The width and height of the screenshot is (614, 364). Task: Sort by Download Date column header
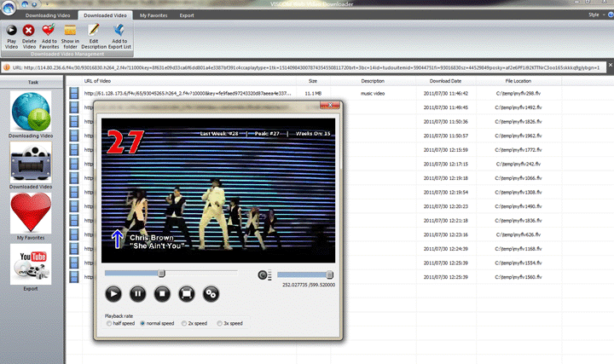point(445,81)
